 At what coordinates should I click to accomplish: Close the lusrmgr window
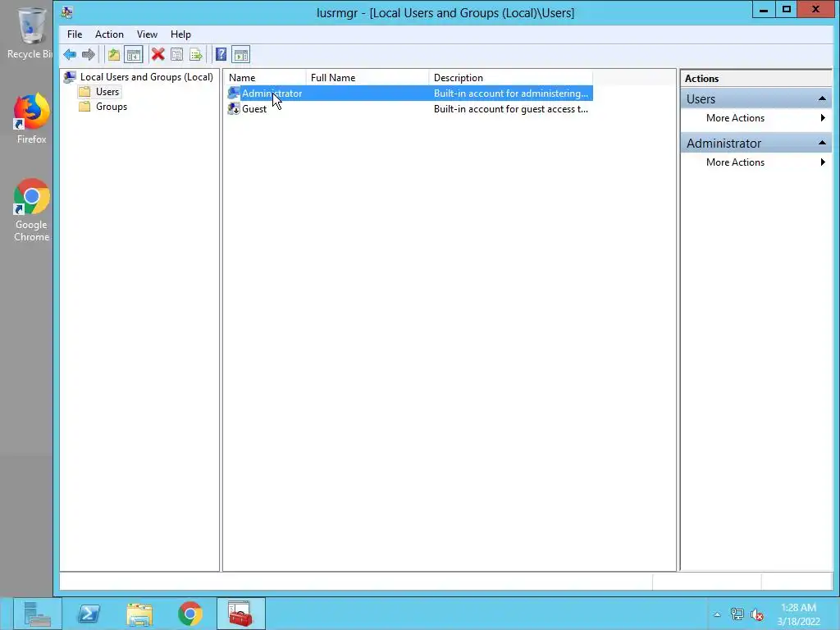pos(815,9)
